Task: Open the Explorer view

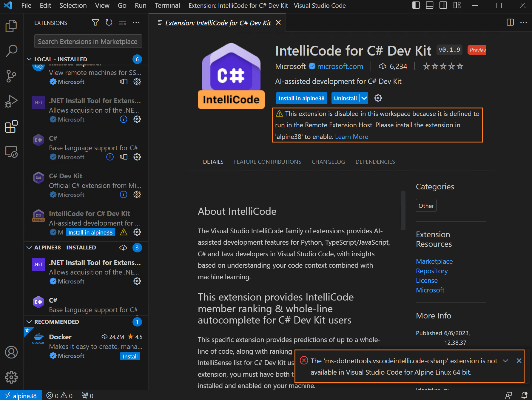Action: (x=11, y=26)
